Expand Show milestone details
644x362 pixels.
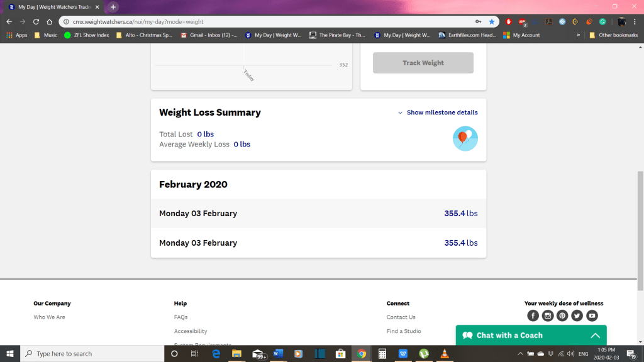[438, 112]
